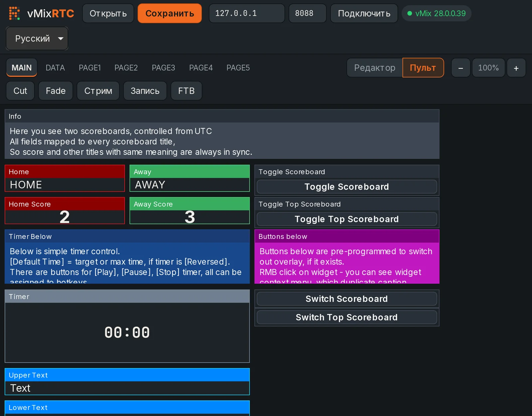532x416 pixels.
Task: Click the Home Score value 2
Action: (x=65, y=217)
